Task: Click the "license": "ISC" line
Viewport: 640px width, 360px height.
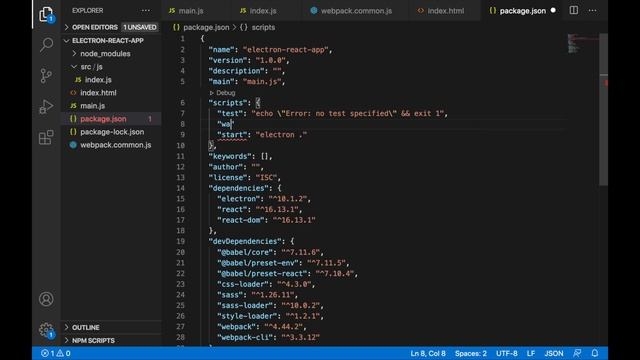Action: click(244, 178)
